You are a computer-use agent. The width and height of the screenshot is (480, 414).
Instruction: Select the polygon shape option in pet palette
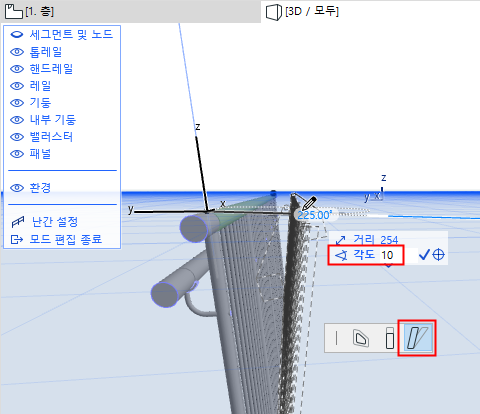361,338
